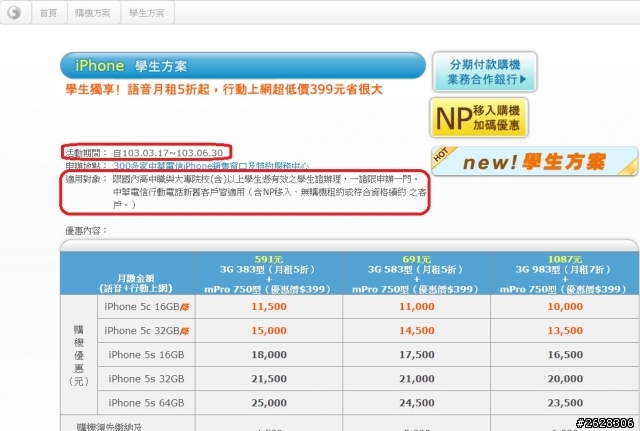Click the 廉 badge beside iPhone 5c 32GB
Screen dimensions: 640x431
(x=184, y=331)
